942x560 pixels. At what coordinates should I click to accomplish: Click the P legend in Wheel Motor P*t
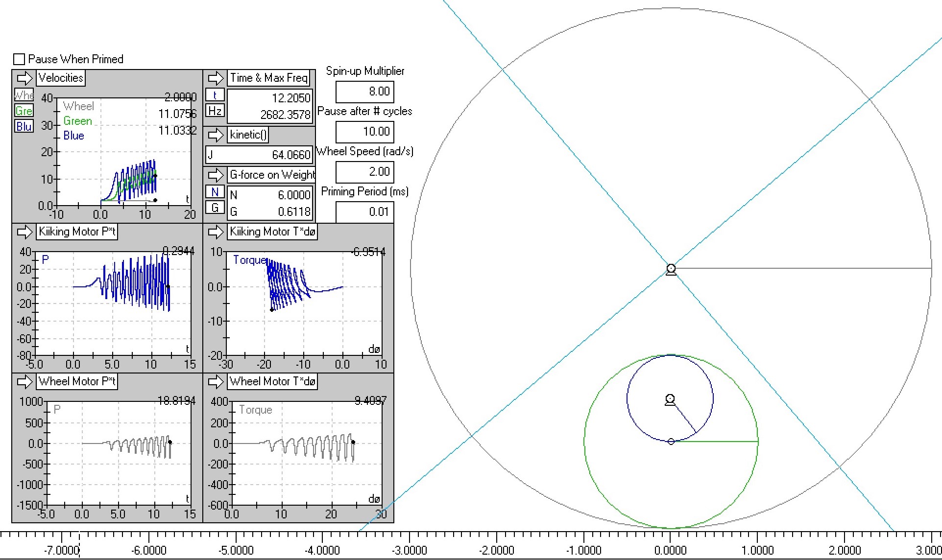coord(57,409)
